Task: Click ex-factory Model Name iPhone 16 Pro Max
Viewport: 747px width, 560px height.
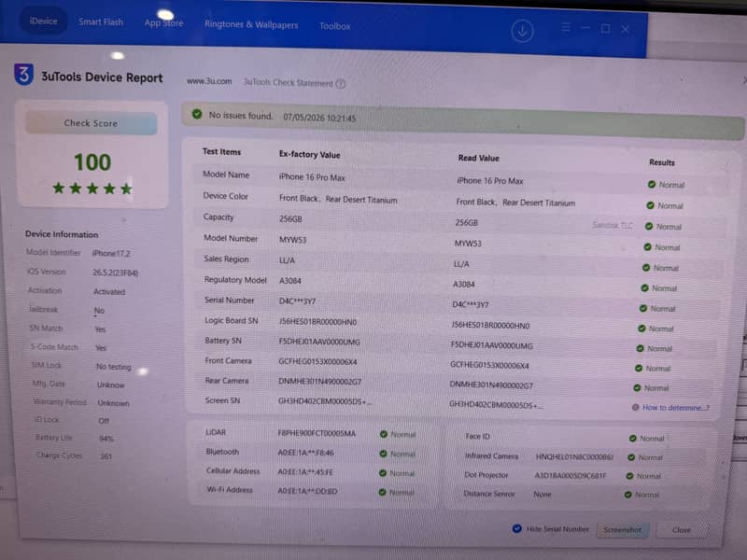Action: point(312,177)
